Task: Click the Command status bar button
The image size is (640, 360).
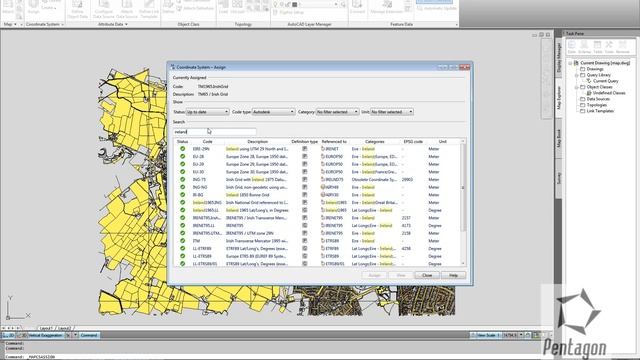Action: point(89,335)
